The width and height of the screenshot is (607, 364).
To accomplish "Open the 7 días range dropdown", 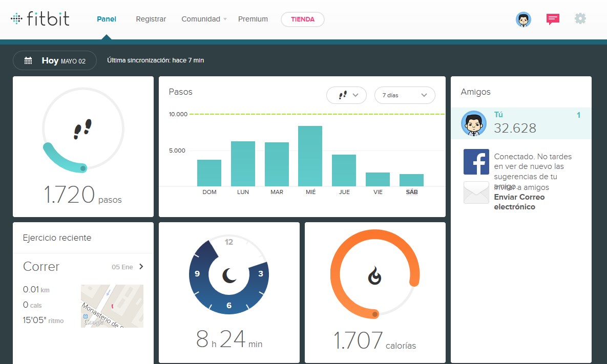I will pyautogui.click(x=405, y=95).
